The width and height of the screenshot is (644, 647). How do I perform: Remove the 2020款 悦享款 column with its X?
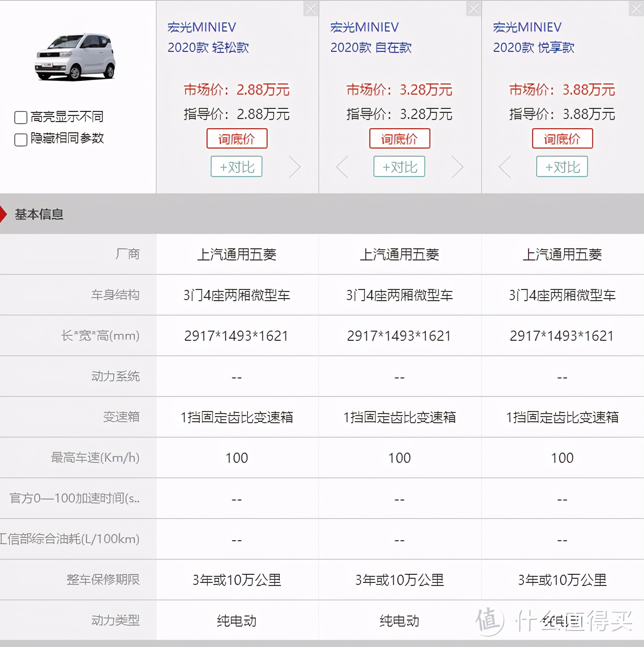[x=636, y=9]
